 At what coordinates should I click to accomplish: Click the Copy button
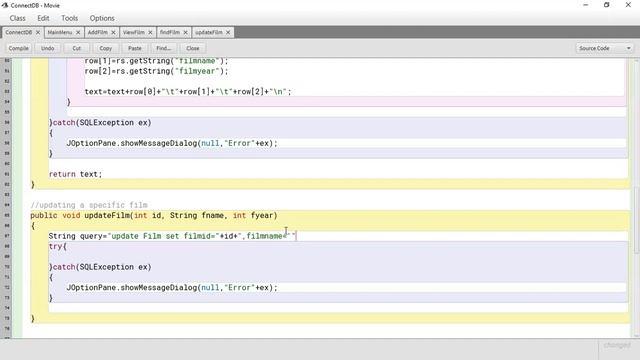tap(106, 48)
